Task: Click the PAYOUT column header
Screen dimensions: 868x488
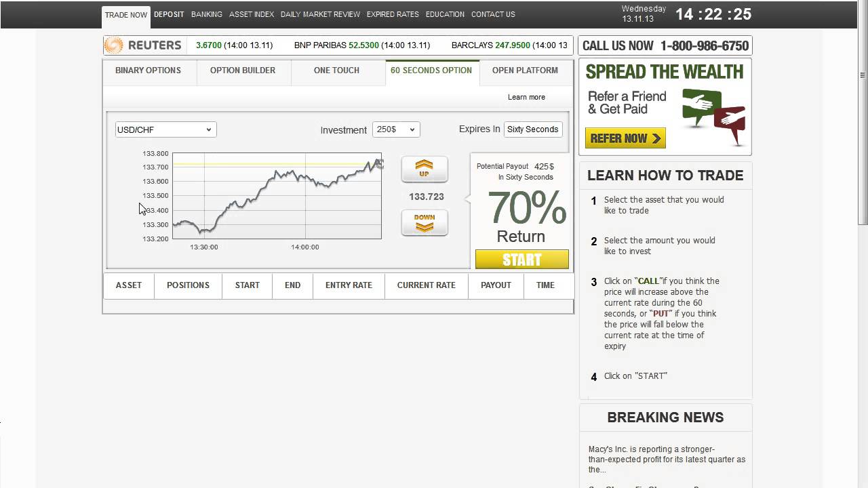Action: click(x=496, y=285)
